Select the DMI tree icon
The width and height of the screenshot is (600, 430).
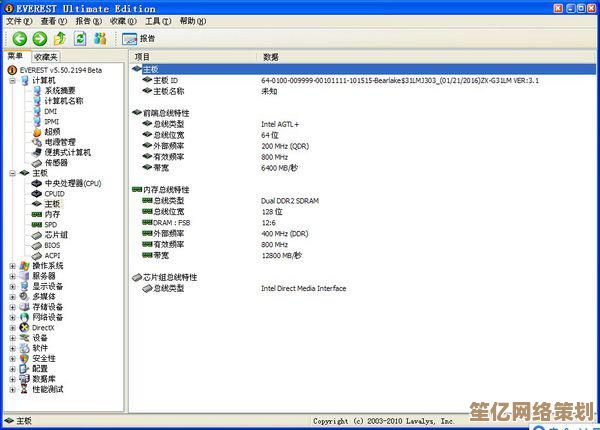tap(37, 111)
